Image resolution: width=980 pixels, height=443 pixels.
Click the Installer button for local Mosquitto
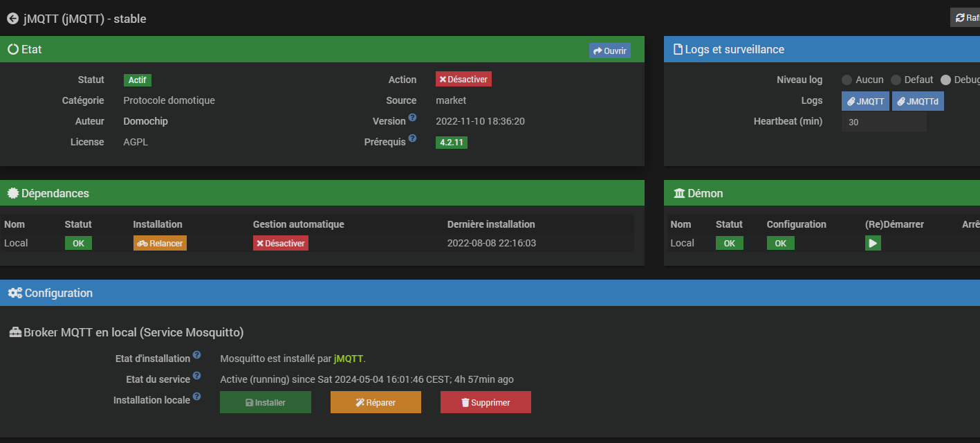point(266,402)
